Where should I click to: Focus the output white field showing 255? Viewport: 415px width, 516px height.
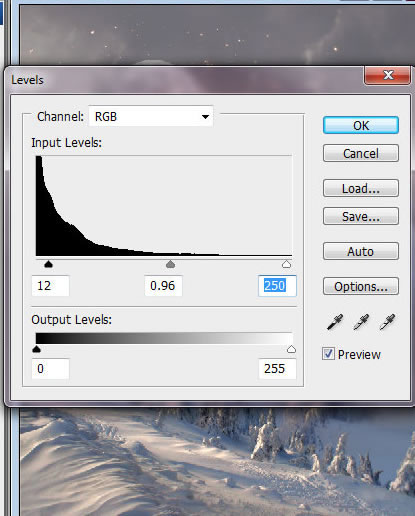click(277, 369)
